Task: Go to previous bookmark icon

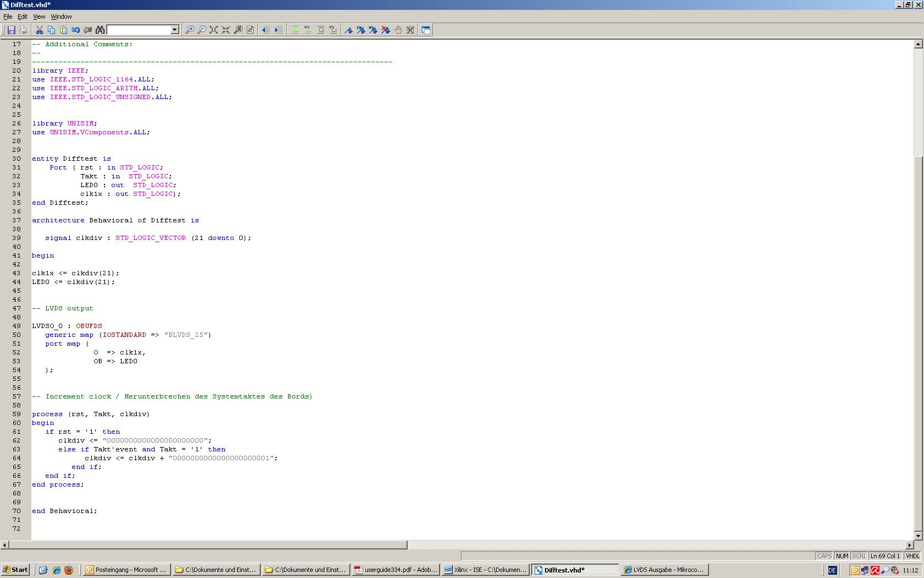Action: click(373, 30)
